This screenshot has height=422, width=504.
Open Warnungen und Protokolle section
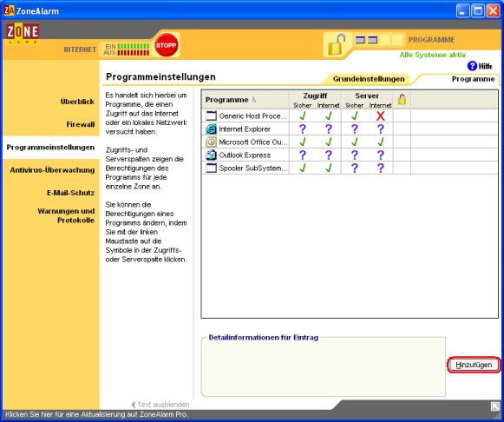66,215
